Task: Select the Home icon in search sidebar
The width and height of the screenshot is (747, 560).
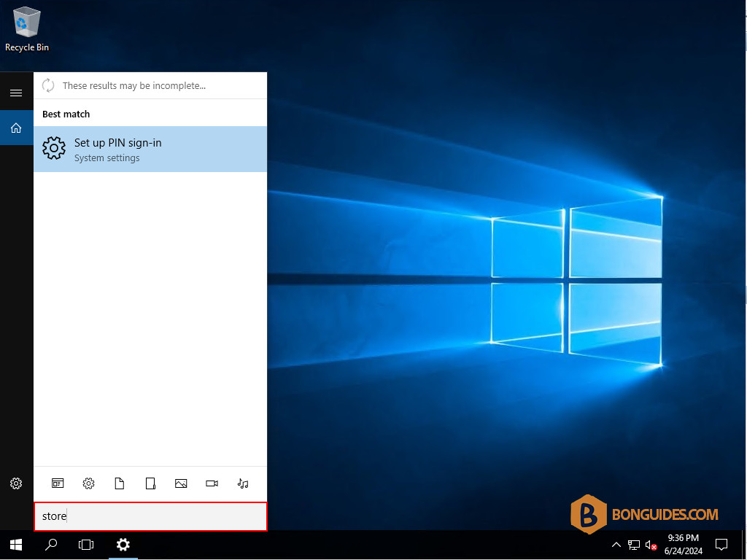Action: point(16,128)
